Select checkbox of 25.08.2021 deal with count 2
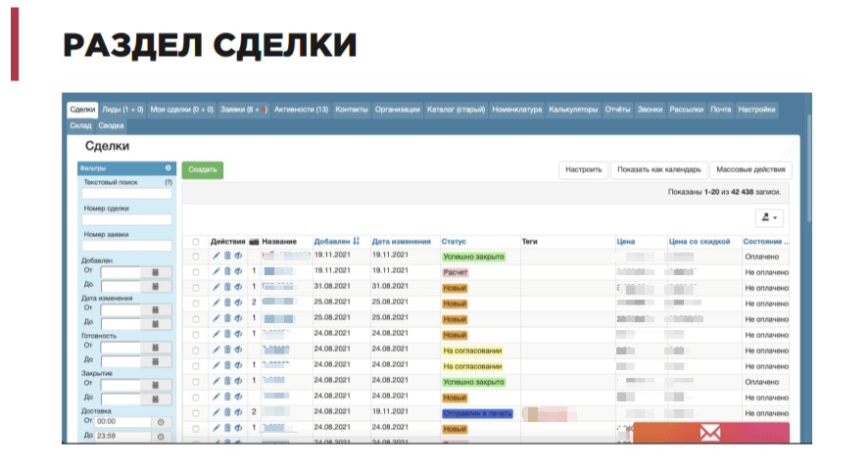Image resolution: width=868 pixels, height=470 pixels. (x=195, y=304)
